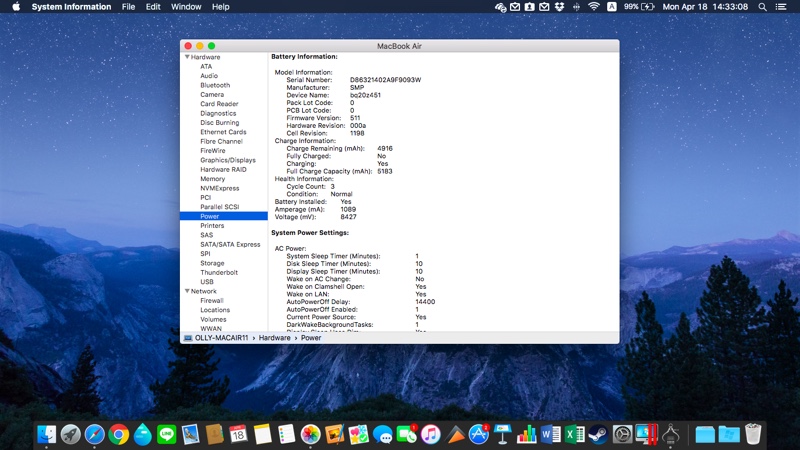The width and height of the screenshot is (800, 450).
Task: Open iTunes music note icon in dock
Action: tap(431, 435)
